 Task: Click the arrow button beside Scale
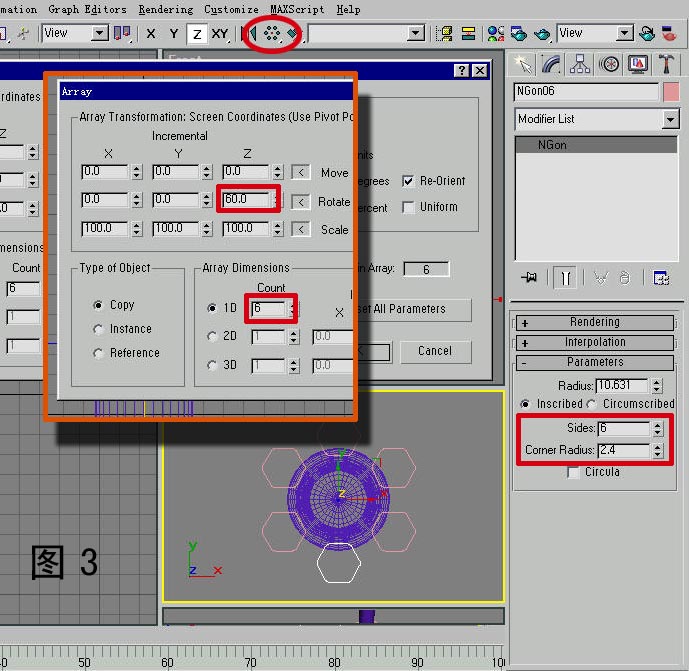click(301, 229)
